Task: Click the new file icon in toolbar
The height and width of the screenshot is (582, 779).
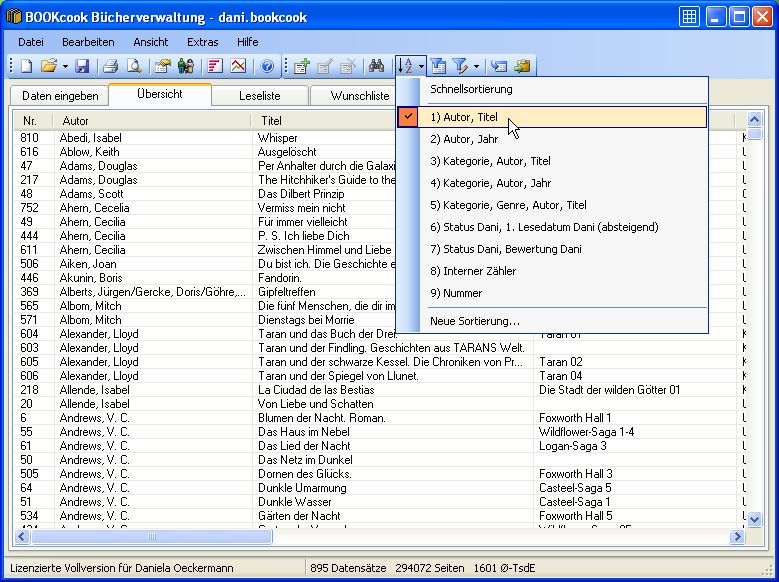Action: [27, 66]
